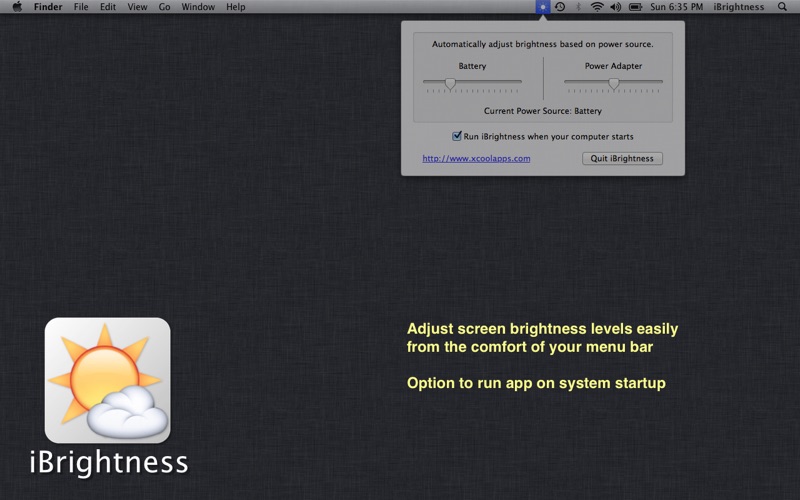Image resolution: width=800 pixels, height=500 pixels.
Task: Open the battery status menu
Action: 635,7
